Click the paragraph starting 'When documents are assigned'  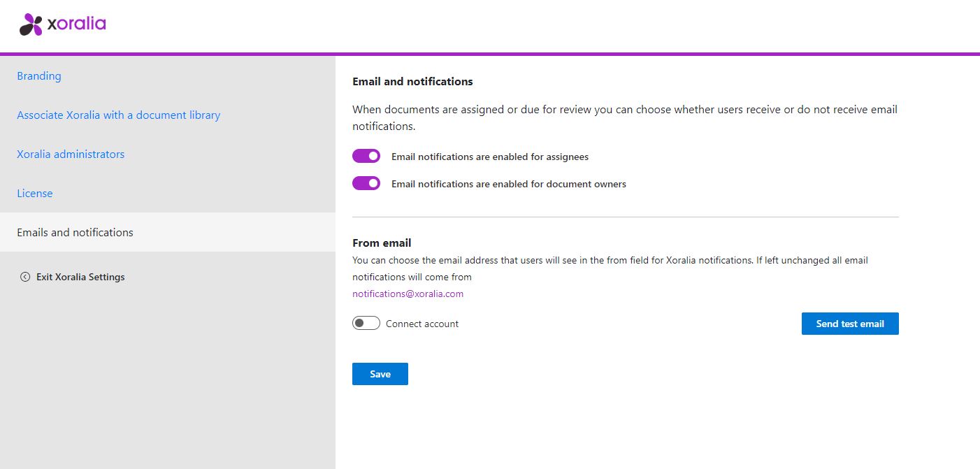[625, 117]
